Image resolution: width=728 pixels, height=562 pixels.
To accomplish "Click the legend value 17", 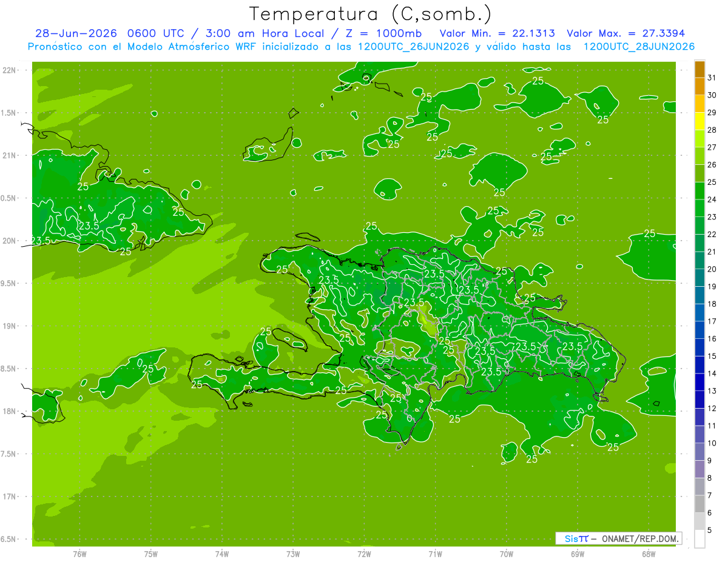I will tap(712, 321).
